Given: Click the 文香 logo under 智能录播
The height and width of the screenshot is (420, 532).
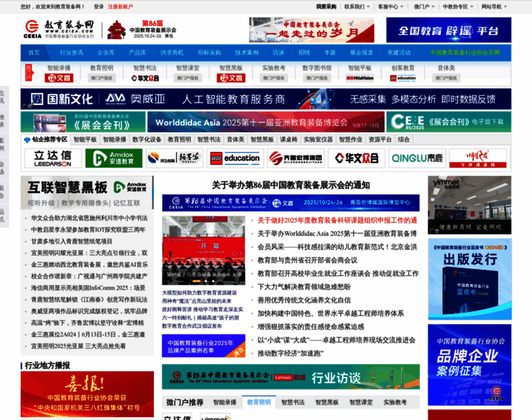Looking at the screenshot, I should [x=59, y=78].
